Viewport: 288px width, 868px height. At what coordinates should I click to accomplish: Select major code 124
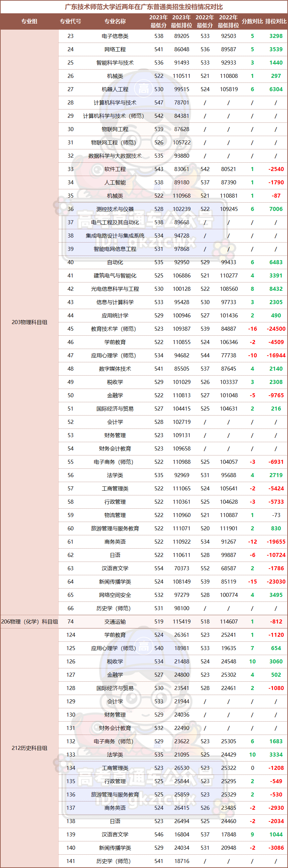click(x=71, y=635)
